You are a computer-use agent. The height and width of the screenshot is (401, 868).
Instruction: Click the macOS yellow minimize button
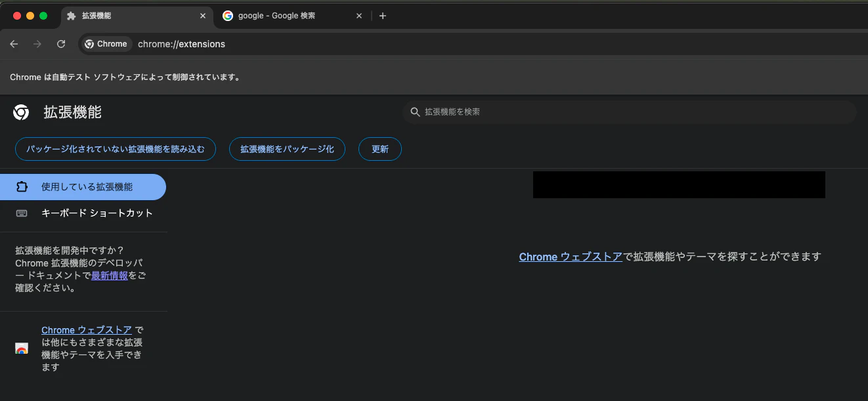pyautogui.click(x=30, y=16)
